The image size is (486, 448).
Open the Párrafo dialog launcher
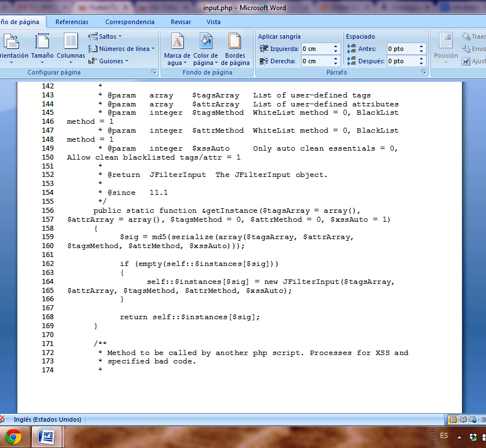click(424, 72)
